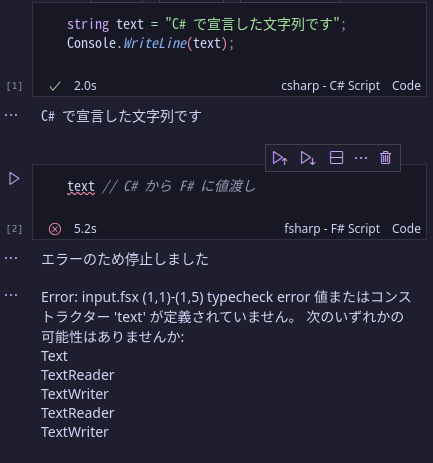Image resolution: width=433 pixels, height=463 pixels.
Task: Open output menu beside C# output text
Action: click(x=11, y=115)
